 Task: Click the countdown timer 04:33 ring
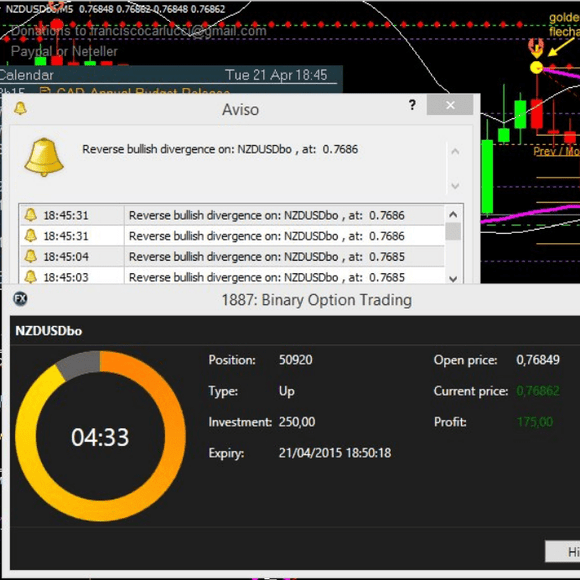(x=100, y=436)
